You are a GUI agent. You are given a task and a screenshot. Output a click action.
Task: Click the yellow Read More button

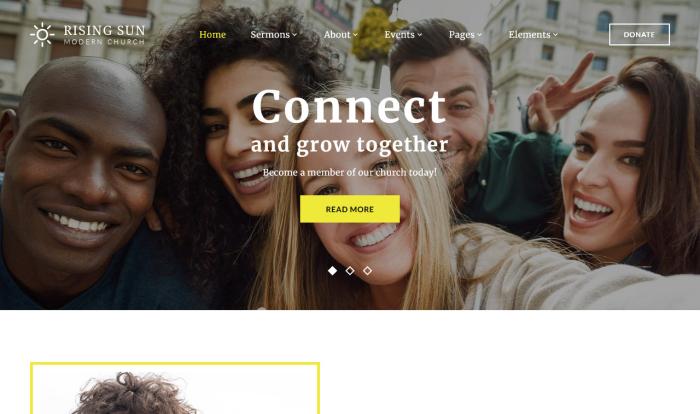tap(350, 209)
